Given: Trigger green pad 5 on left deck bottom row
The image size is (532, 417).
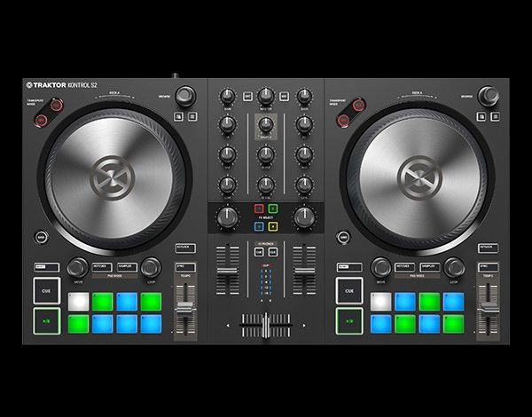Looking at the screenshot, I should point(79,324).
